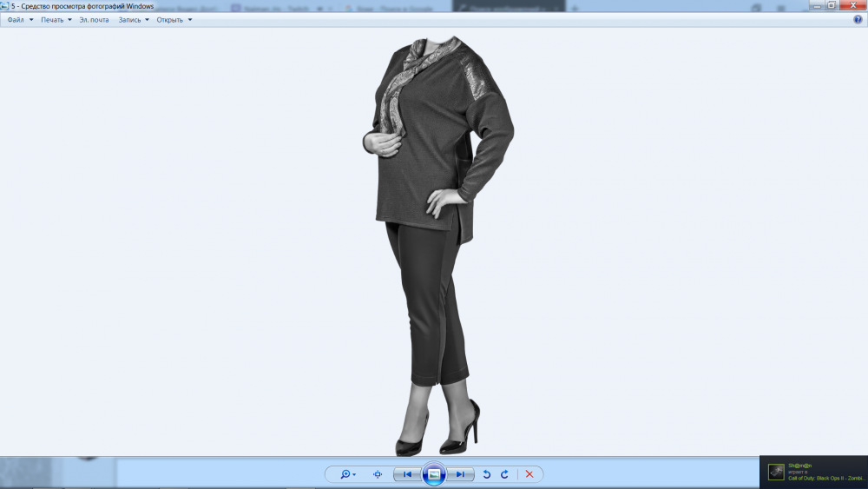Expand the Открыть dropdown arrow
868x489 pixels.
190,20
